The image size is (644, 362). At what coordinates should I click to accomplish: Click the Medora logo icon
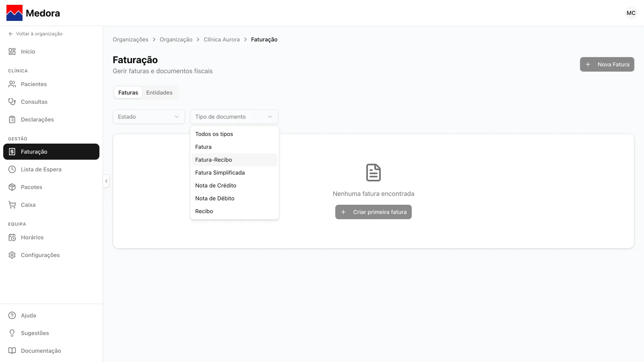point(14,13)
